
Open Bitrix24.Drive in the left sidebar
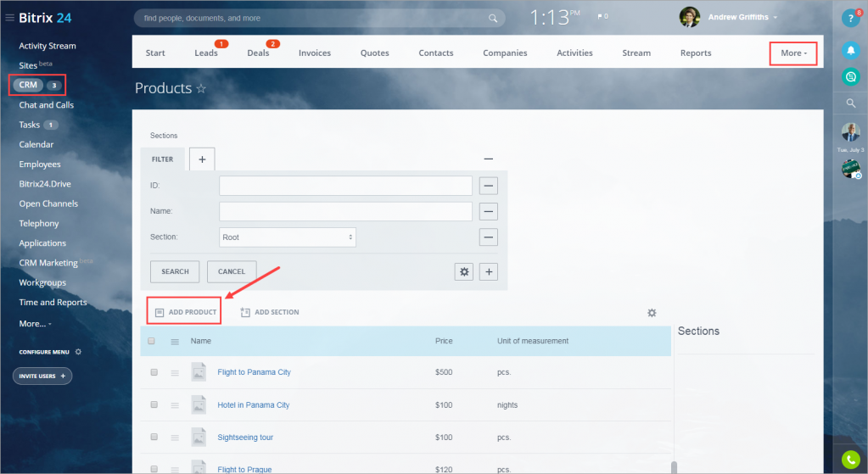(x=45, y=184)
